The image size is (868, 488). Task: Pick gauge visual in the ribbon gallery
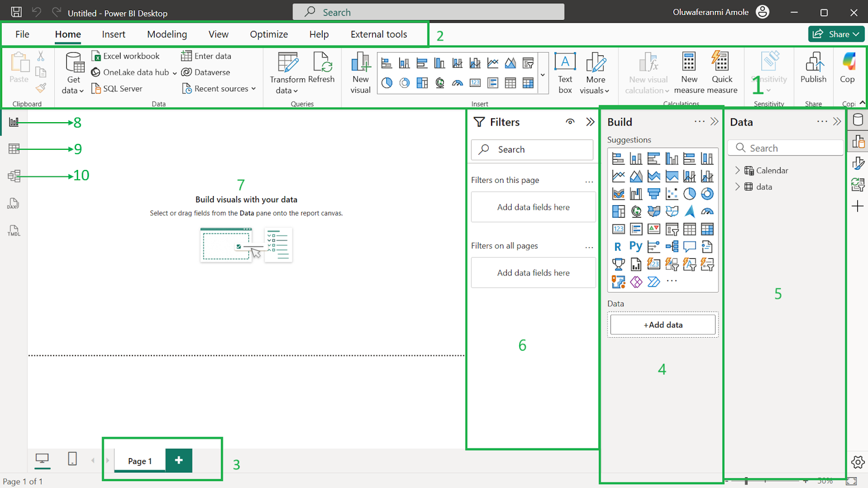click(x=457, y=83)
